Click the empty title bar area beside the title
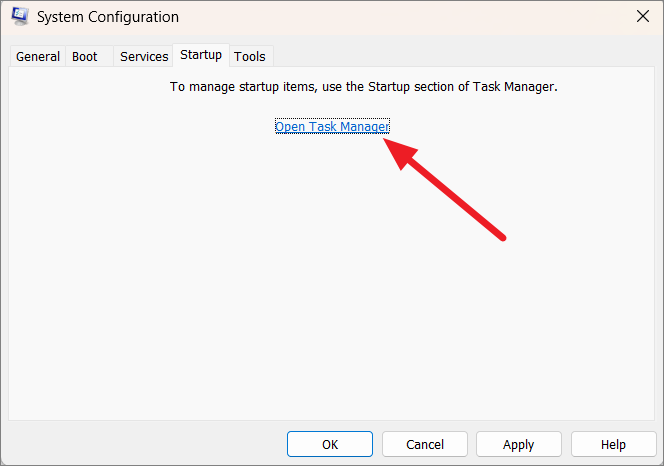 [402, 17]
